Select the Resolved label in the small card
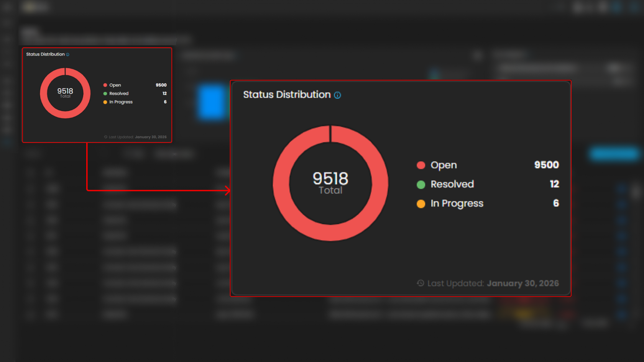Viewport: 644px width, 362px height. pos(119,93)
